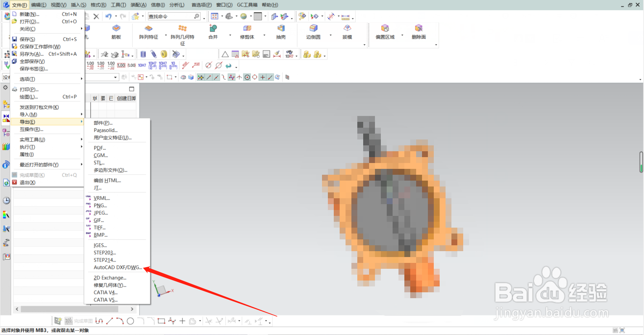
Task: Click the navigator scroll-left arrow
Action: (17, 309)
